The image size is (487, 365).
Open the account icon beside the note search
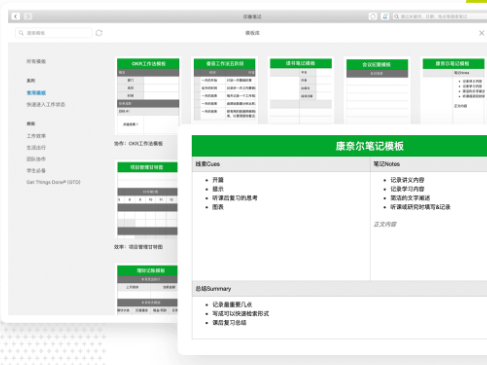385,16
